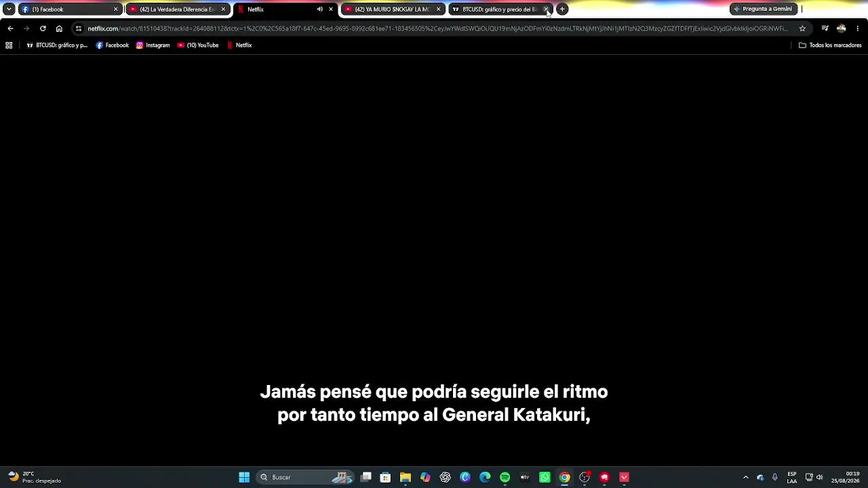Change ESP LAA keyboard language
Image resolution: width=868 pixels, height=488 pixels.
792,477
